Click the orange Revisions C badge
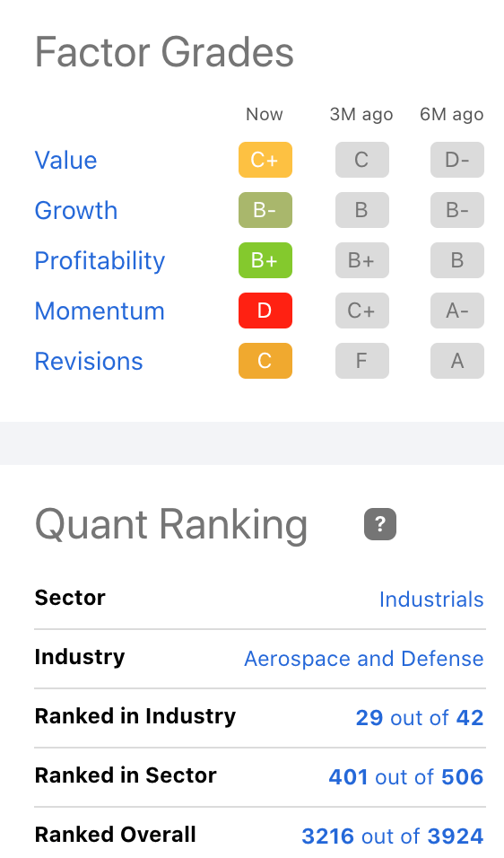 265,361
